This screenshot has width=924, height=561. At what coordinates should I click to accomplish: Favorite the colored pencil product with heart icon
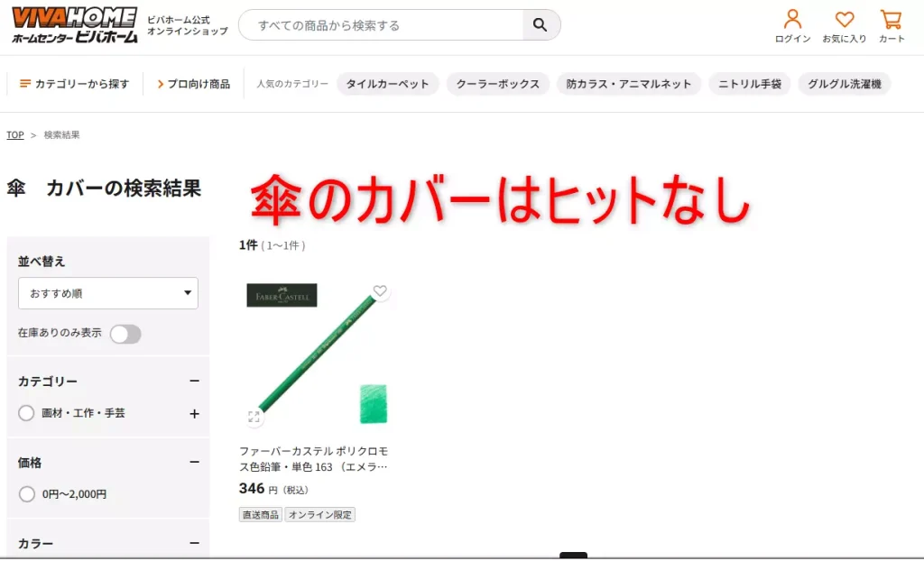[380, 290]
